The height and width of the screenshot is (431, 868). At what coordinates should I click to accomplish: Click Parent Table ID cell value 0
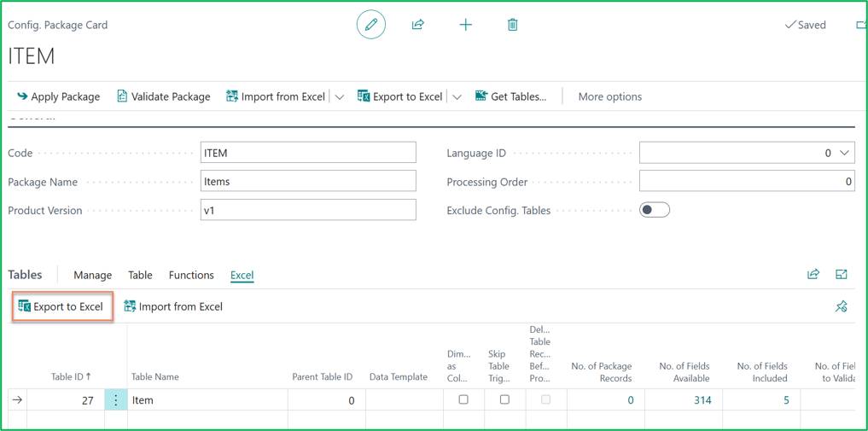pos(327,400)
